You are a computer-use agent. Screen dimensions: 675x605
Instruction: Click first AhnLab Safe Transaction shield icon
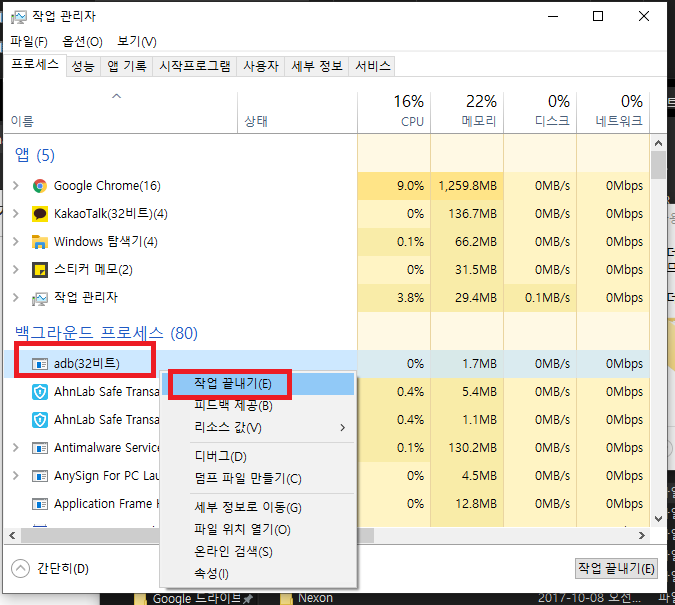(x=40, y=392)
